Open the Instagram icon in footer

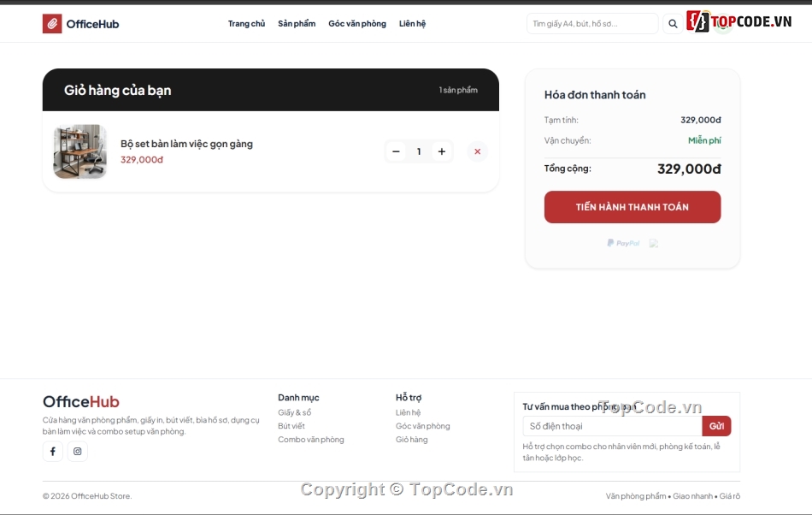[78, 452]
